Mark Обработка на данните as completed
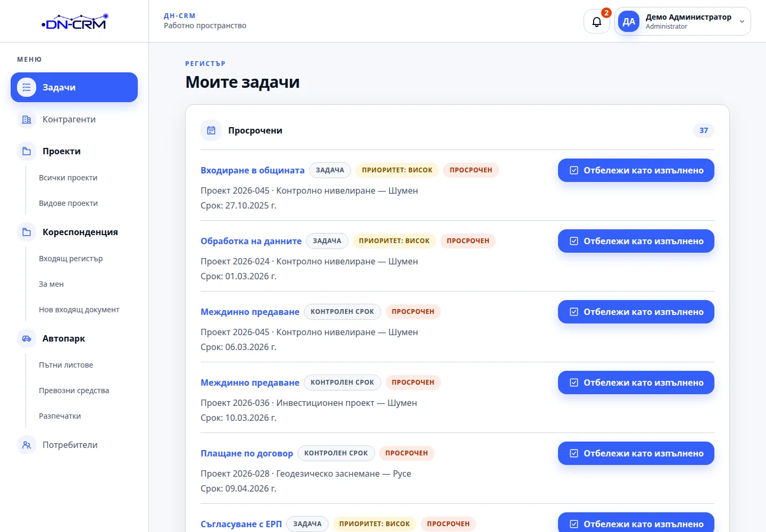The height and width of the screenshot is (532, 766). [x=636, y=241]
